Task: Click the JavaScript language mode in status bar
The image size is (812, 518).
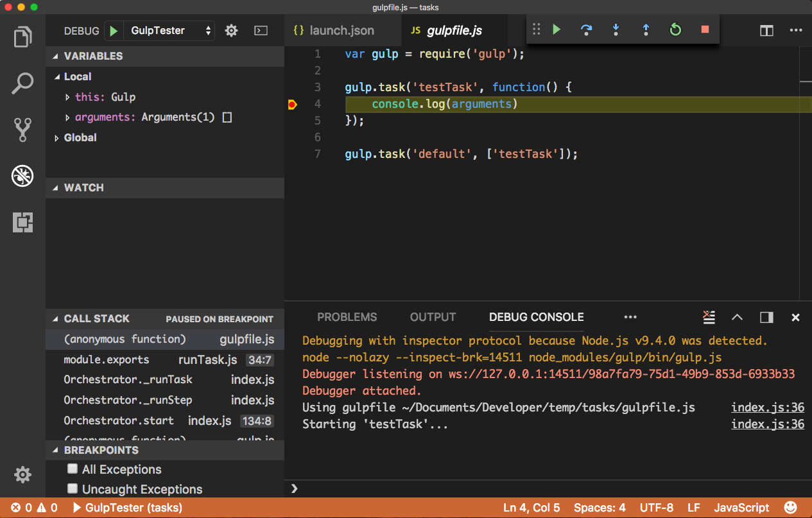Action: coord(741,508)
